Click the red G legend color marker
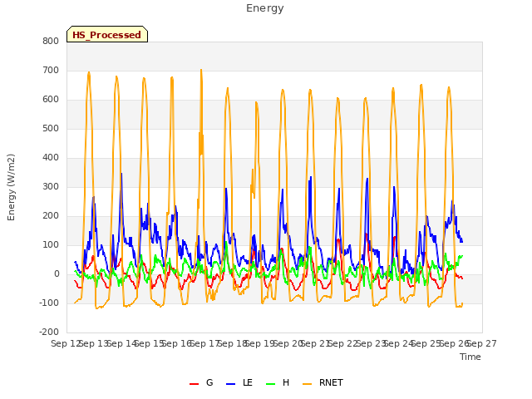The image size is (532, 399). coord(194,384)
